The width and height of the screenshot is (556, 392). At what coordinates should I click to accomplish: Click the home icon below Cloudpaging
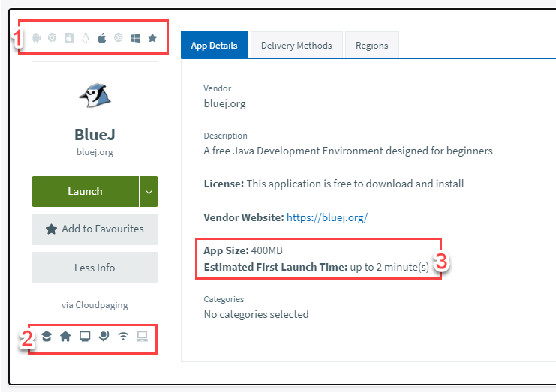(x=65, y=337)
